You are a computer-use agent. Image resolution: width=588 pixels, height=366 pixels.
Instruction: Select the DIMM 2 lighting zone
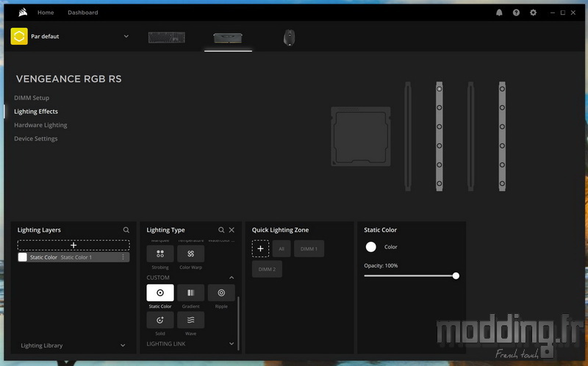267,269
